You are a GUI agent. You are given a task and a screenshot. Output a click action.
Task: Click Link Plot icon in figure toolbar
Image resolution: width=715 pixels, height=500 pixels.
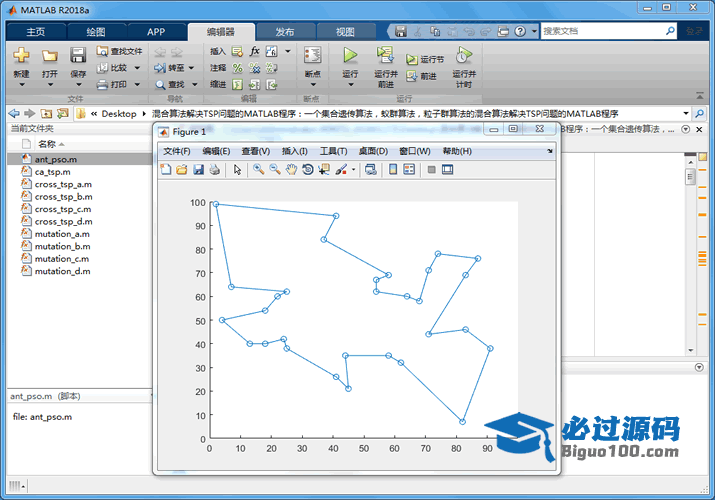(371, 170)
